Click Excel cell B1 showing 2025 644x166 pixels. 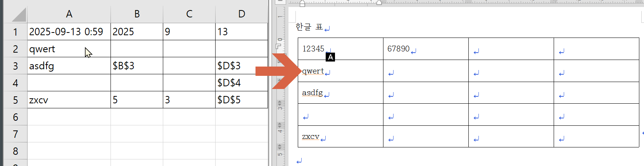137,32
